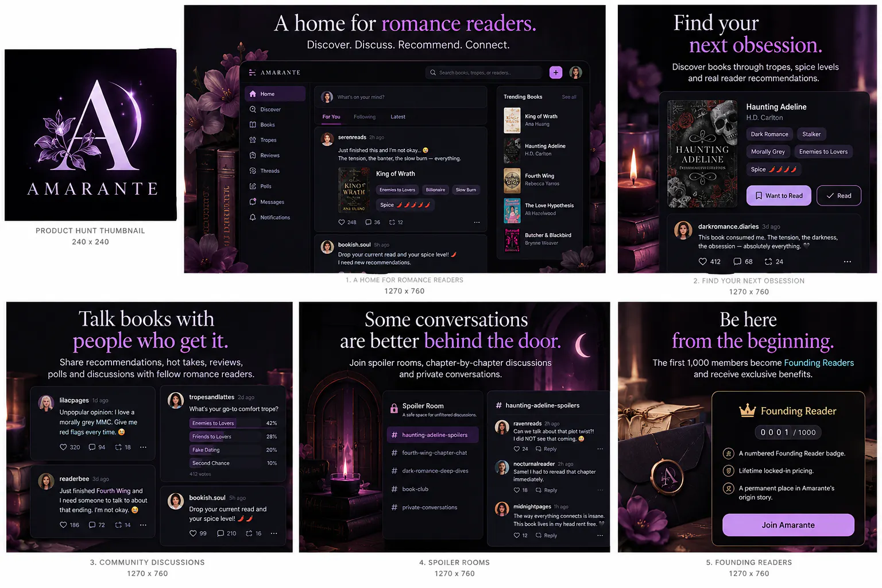Screen dimensions: 882x588
Task: Click the "What's on your mind?" post box
Action: coord(400,97)
